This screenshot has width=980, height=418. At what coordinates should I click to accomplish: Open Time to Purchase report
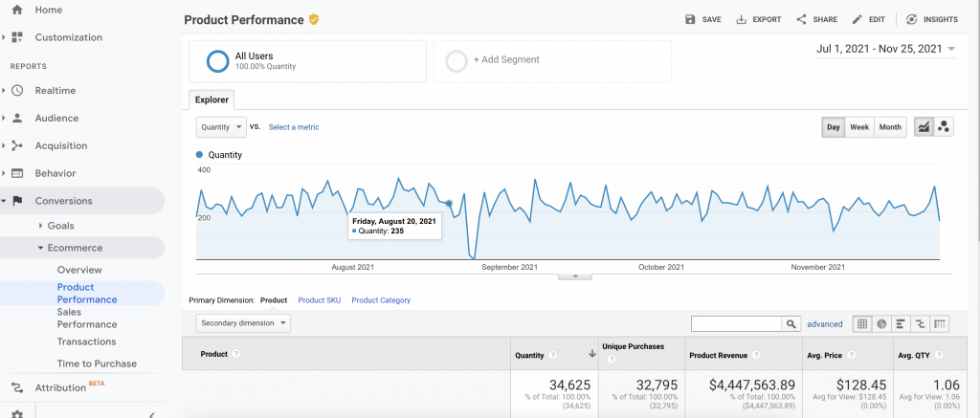point(97,363)
